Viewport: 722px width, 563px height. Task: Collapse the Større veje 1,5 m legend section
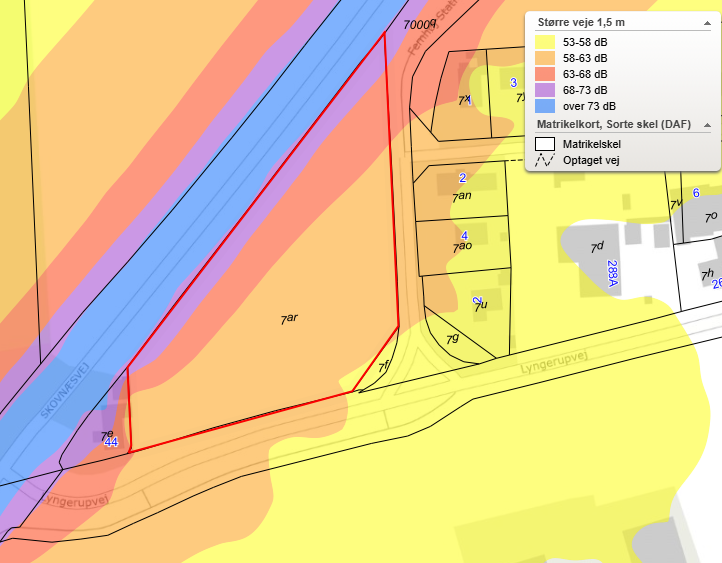(x=707, y=21)
